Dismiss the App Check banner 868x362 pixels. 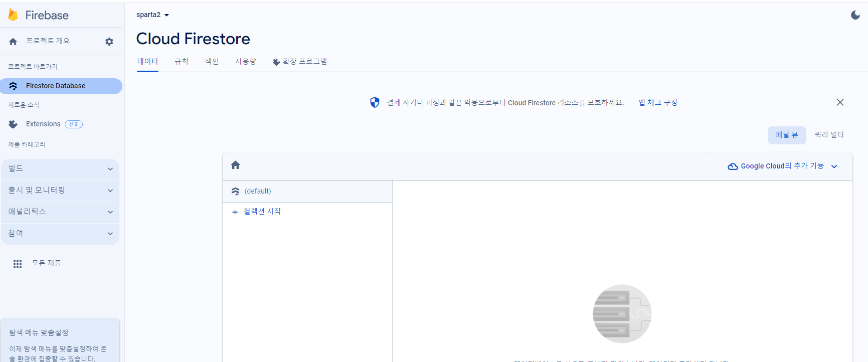click(x=840, y=102)
